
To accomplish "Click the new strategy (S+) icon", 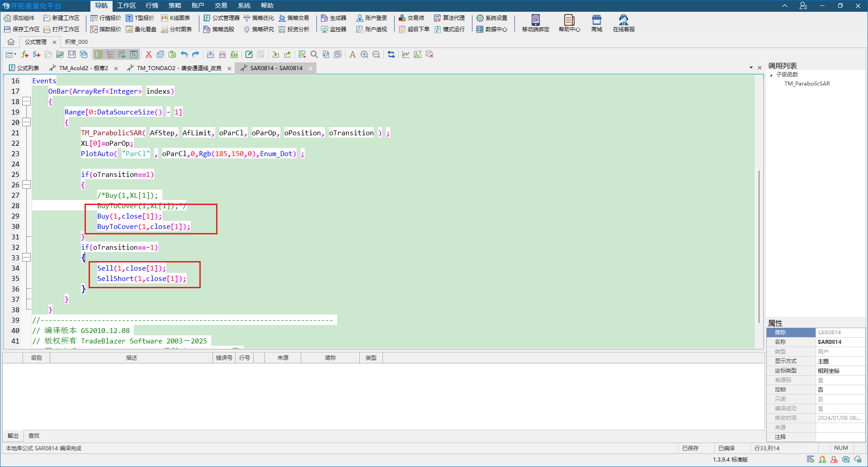I will (x=37, y=54).
